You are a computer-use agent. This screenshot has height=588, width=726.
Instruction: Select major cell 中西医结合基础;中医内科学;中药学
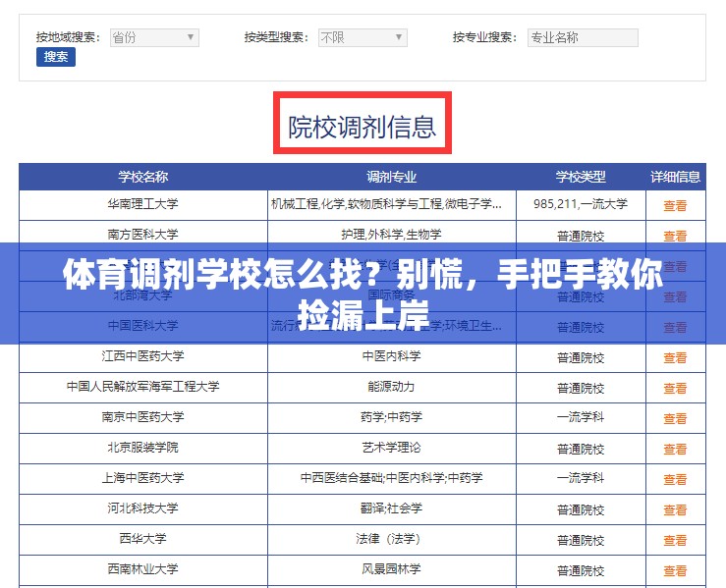392,478
